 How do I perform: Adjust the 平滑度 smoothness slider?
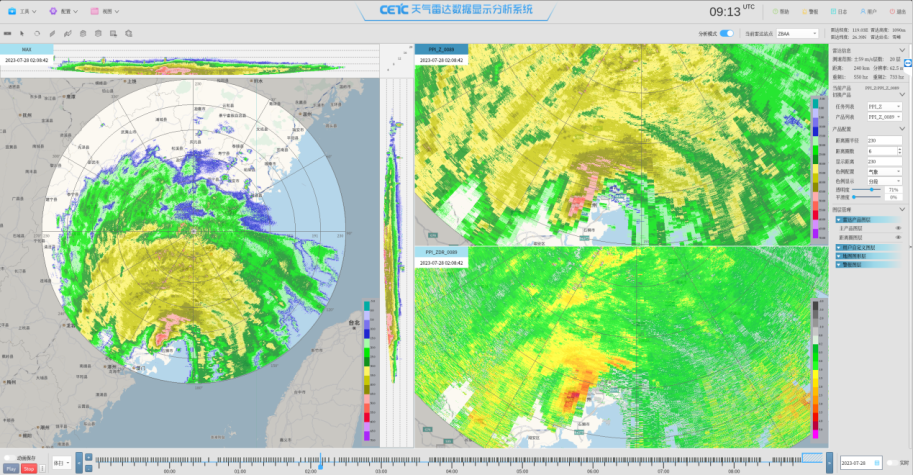pyautogui.click(x=868, y=197)
